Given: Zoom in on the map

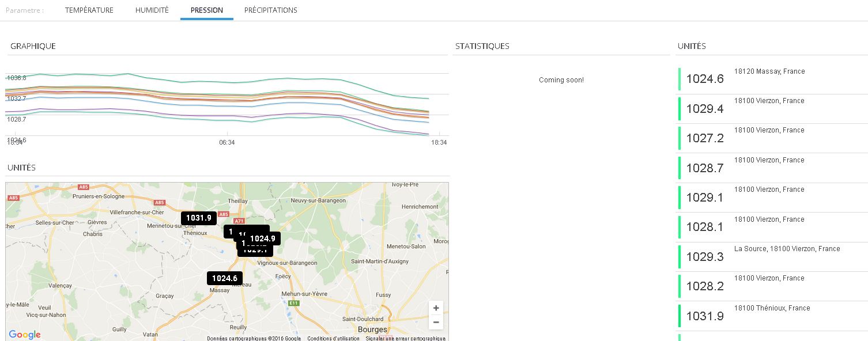Looking at the screenshot, I should click(x=436, y=308).
